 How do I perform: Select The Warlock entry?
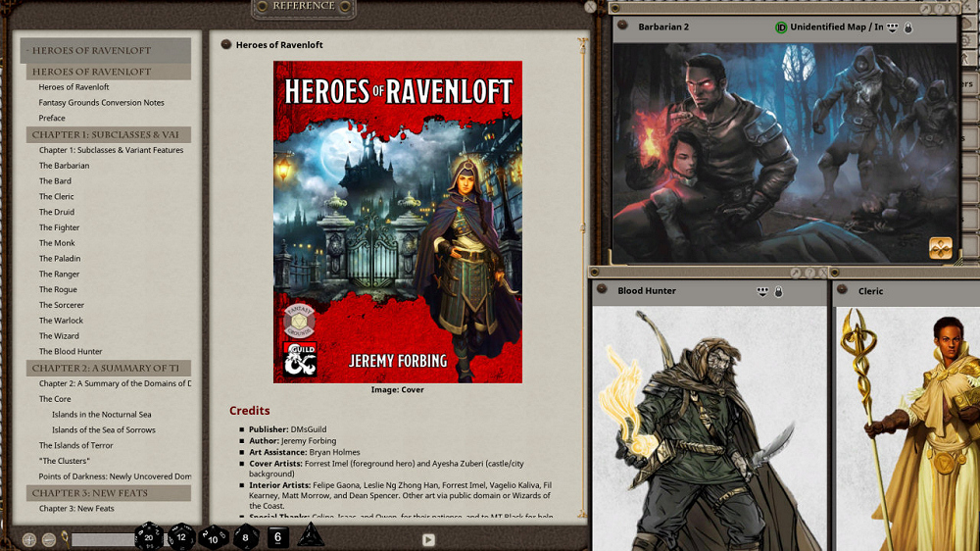(61, 321)
